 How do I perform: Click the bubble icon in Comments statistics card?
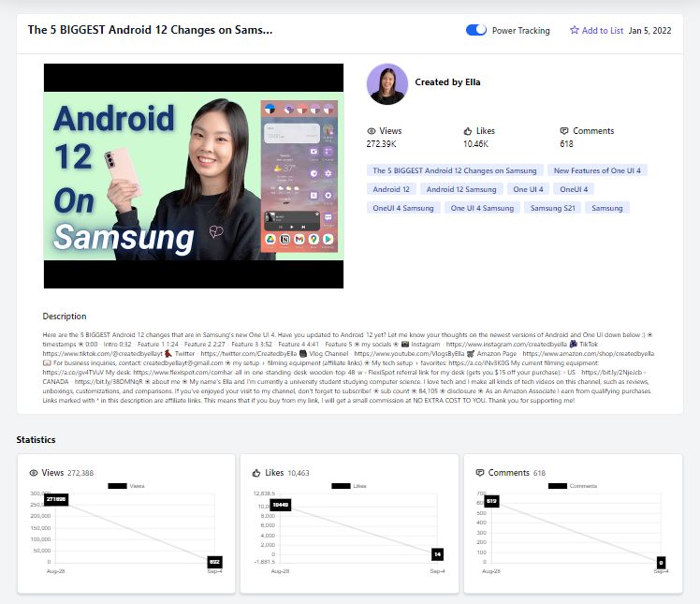(480, 473)
